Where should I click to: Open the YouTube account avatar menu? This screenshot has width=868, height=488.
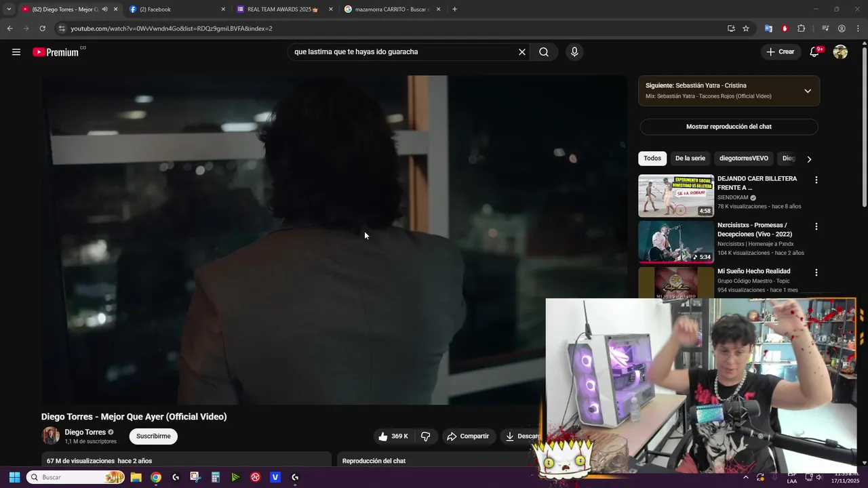point(840,52)
